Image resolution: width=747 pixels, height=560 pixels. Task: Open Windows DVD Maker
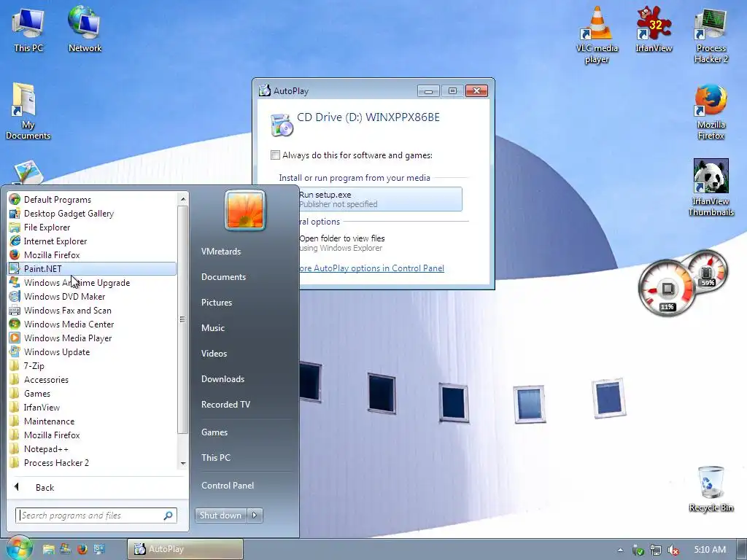93,296
